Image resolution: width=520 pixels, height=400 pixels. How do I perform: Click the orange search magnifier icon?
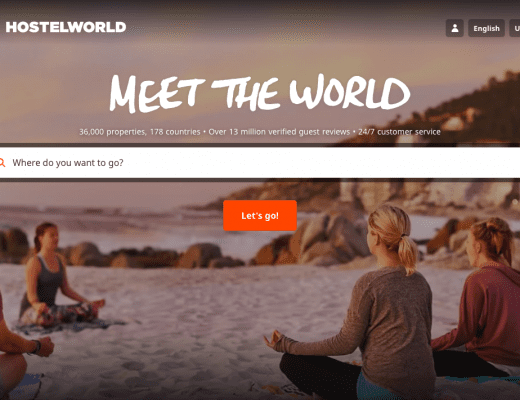pos(2,163)
